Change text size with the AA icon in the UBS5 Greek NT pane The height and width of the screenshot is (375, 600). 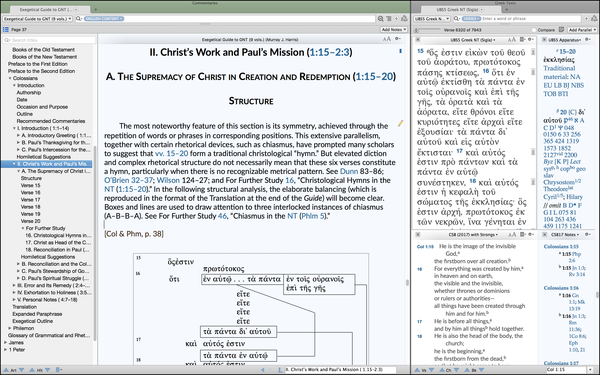click(x=512, y=39)
